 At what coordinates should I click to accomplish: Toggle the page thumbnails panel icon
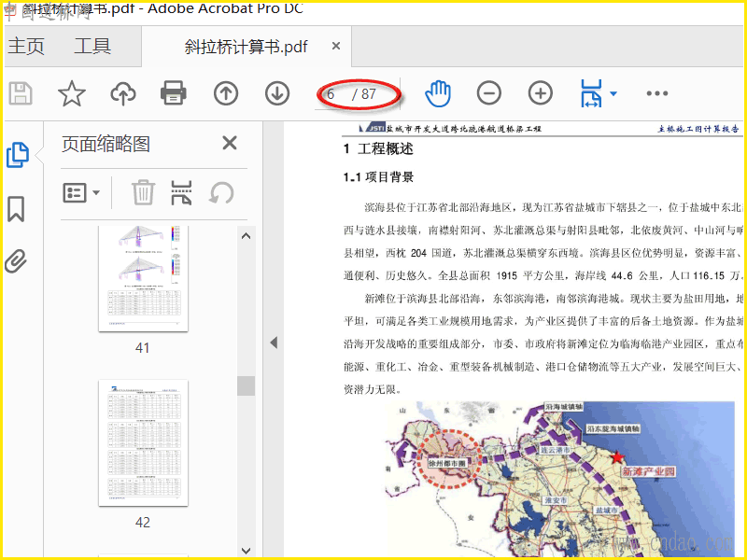point(17,155)
